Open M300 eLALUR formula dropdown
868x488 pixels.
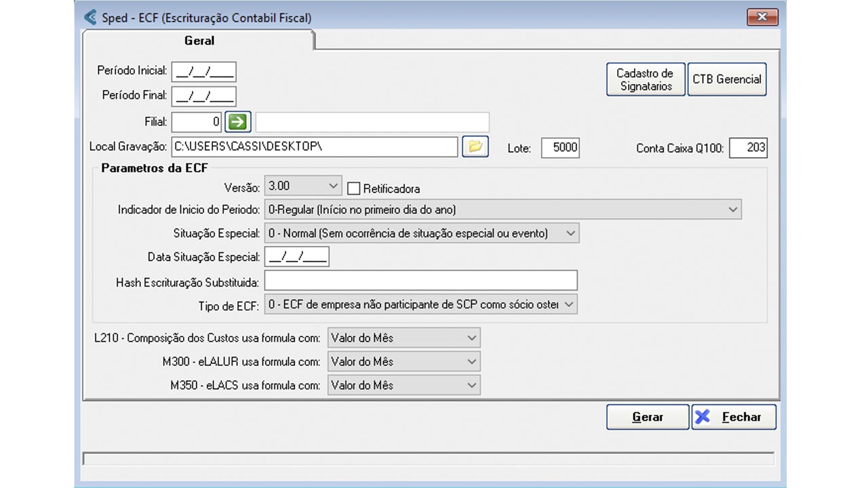pyautogui.click(x=403, y=361)
